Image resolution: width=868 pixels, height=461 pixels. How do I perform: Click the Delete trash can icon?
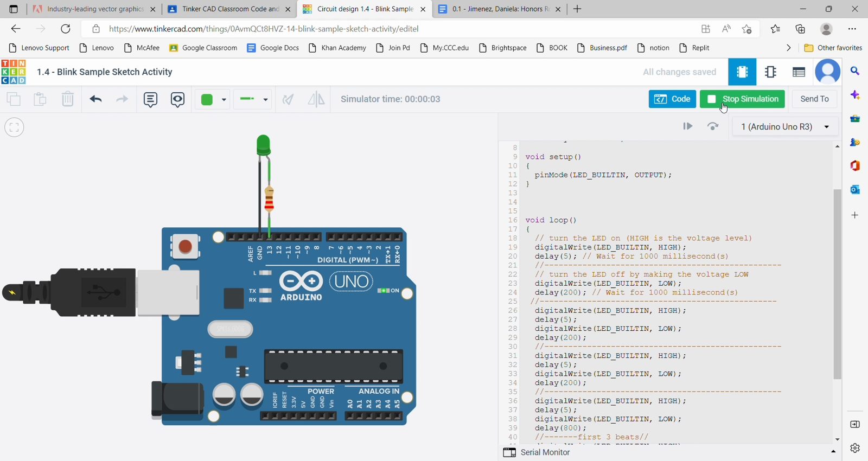(x=67, y=99)
